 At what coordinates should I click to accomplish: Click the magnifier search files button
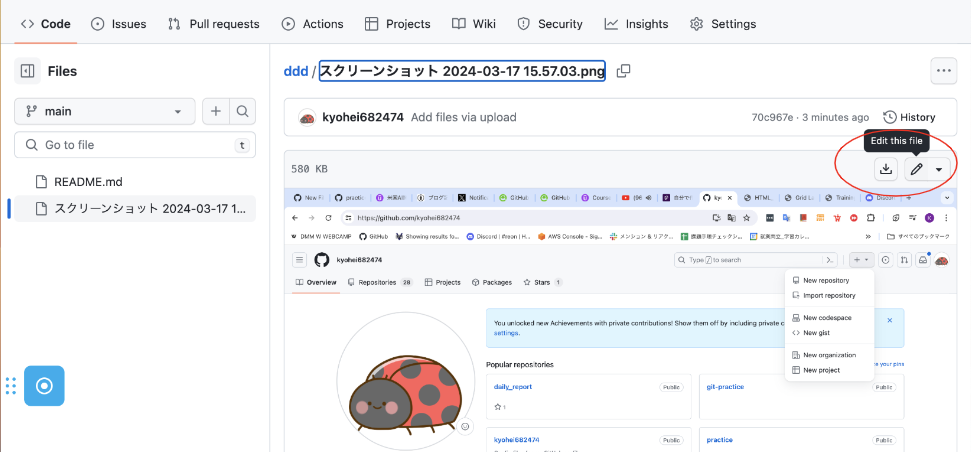pos(243,111)
